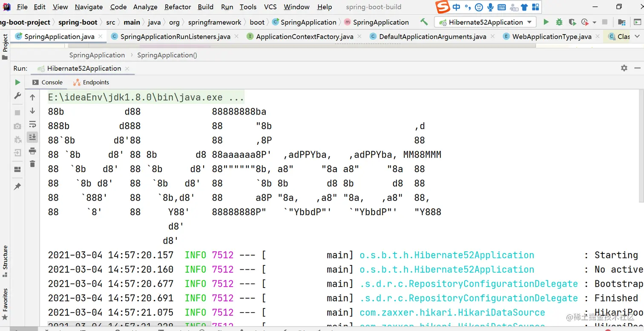Viewport: 644px width, 331px height.
Task: Click the profiler run icon in the main toolbar
Action: pyautogui.click(x=584, y=22)
